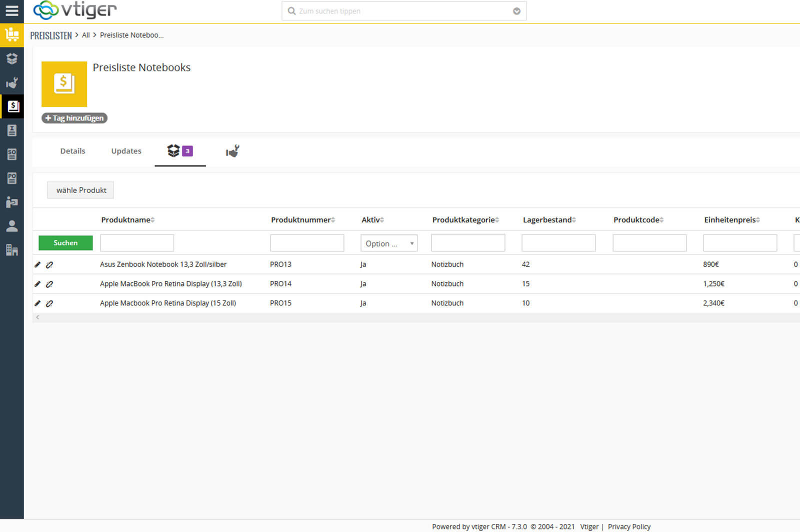Click the search magnifier icon
800x532 pixels.
pos(291,11)
